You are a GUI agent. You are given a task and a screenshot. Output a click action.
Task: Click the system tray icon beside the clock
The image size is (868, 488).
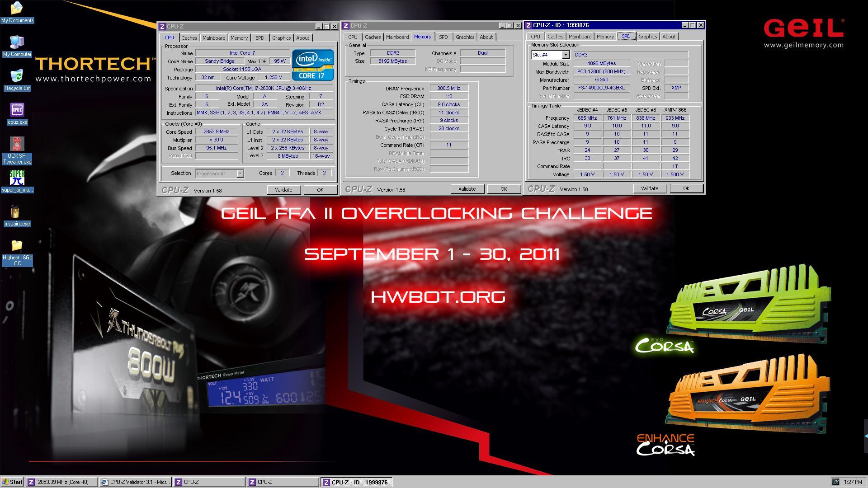[x=836, y=482]
